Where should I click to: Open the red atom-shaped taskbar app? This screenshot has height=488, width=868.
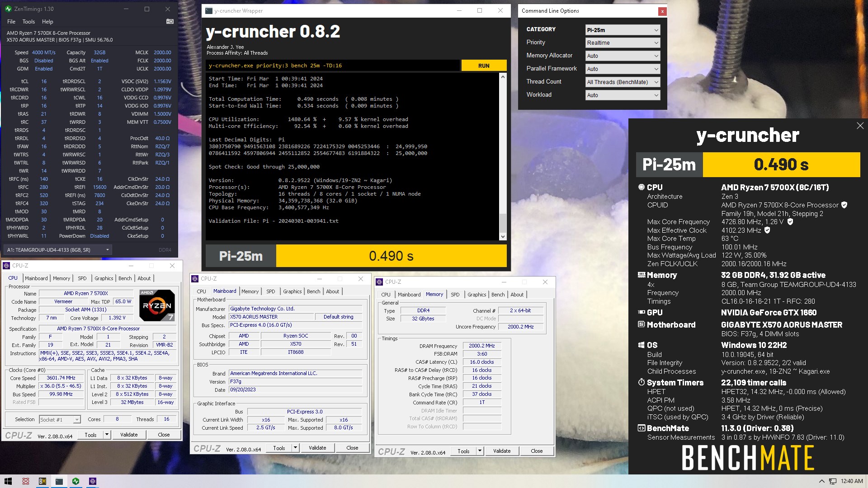(x=26, y=481)
